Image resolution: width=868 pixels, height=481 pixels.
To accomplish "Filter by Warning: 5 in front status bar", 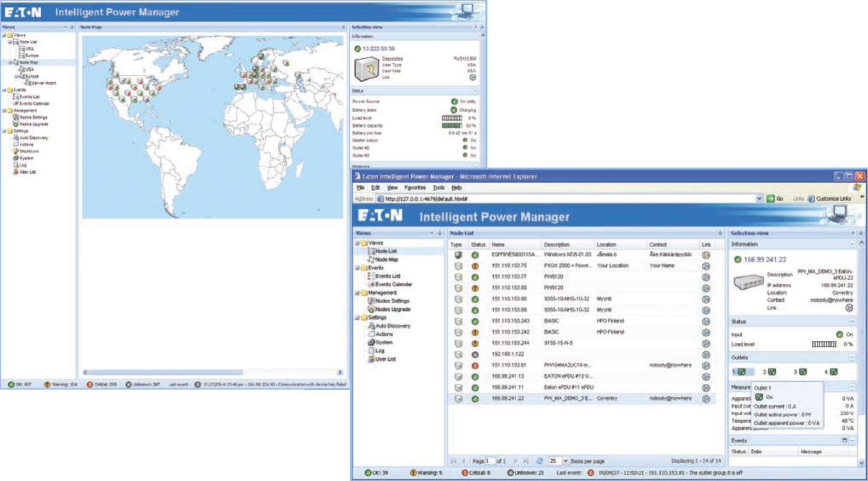I will click(x=426, y=473).
